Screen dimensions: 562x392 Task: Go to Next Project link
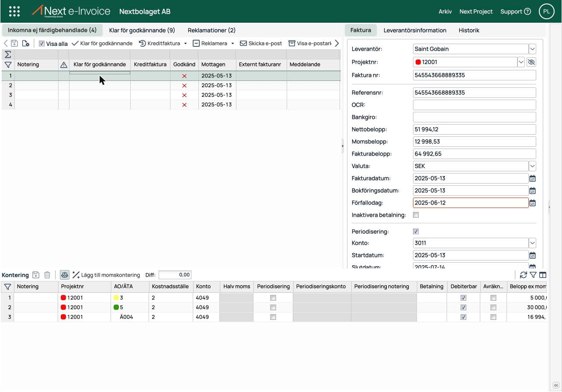(476, 11)
